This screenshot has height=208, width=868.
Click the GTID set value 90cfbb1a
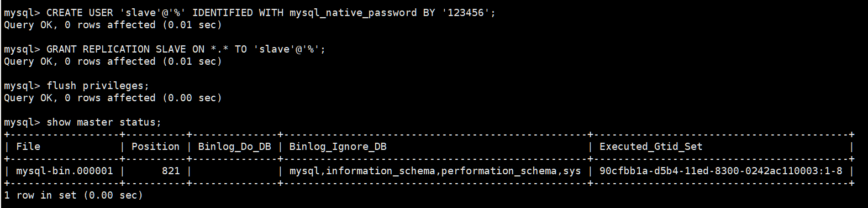721,171
